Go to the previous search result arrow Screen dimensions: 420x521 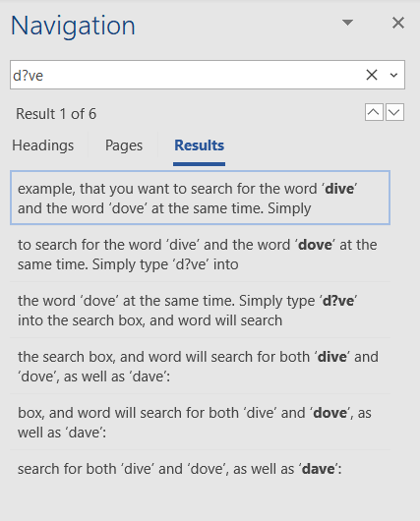[x=374, y=112]
